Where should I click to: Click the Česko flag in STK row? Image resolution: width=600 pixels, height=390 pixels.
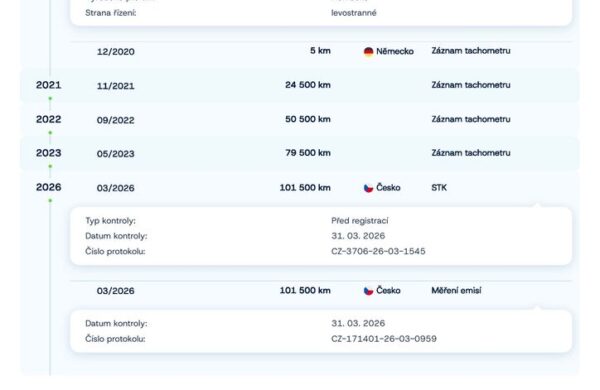coord(368,188)
